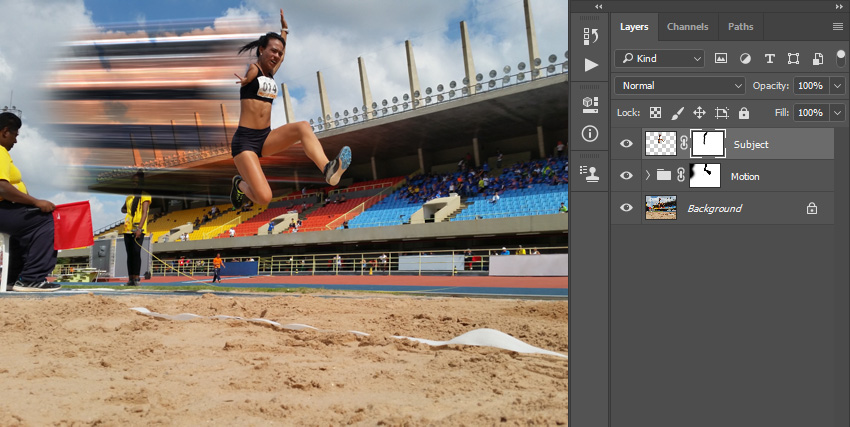This screenshot has height=427, width=850.
Task: Lock position move icon
Action: [x=699, y=113]
